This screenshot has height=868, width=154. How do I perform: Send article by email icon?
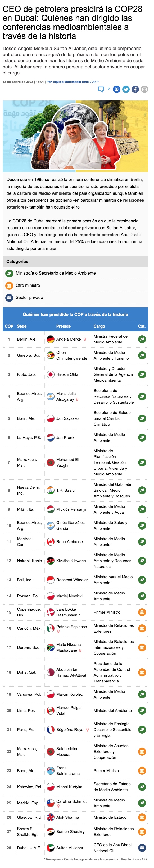tap(144, 89)
